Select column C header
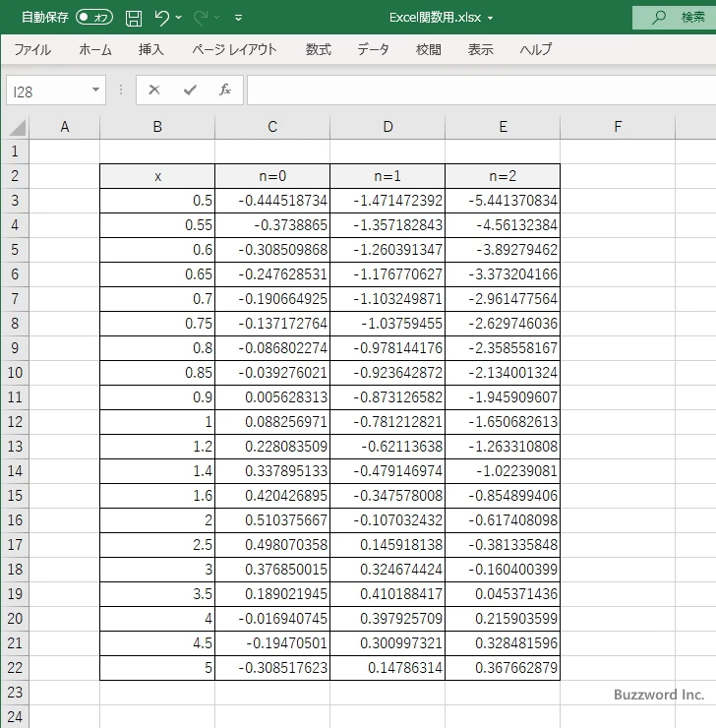716x728 pixels. point(272,127)
